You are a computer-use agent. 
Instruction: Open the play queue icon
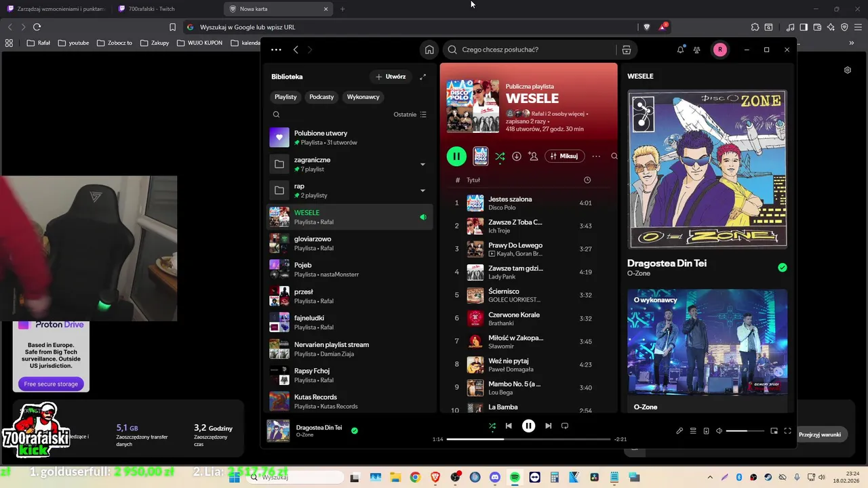click(693, 431)
